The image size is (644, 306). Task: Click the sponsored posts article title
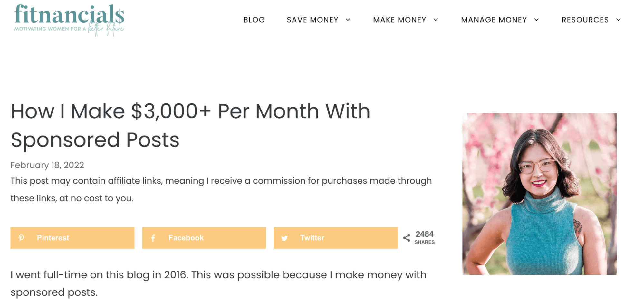coord(190,125)
